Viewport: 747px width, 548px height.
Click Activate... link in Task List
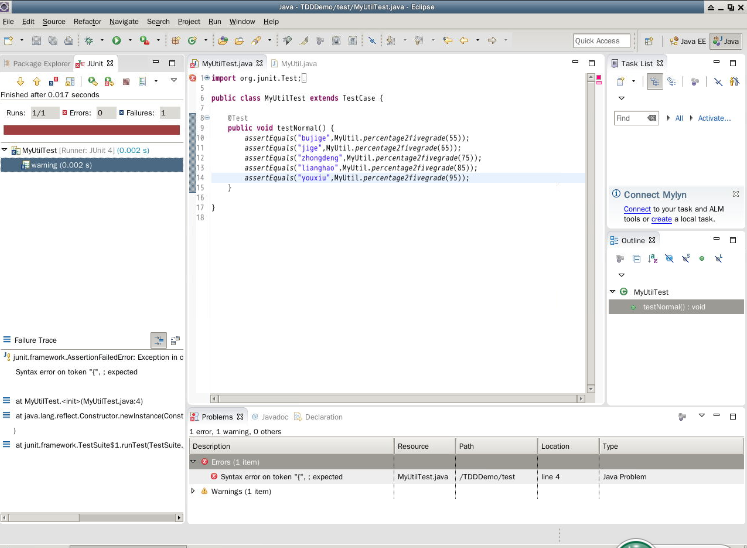point(714,118)
